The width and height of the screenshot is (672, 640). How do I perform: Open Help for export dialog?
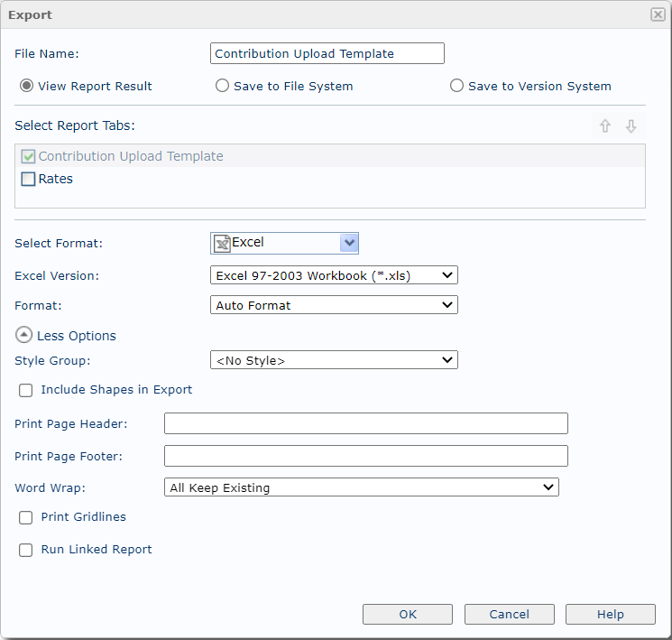[x=611, y=614]
